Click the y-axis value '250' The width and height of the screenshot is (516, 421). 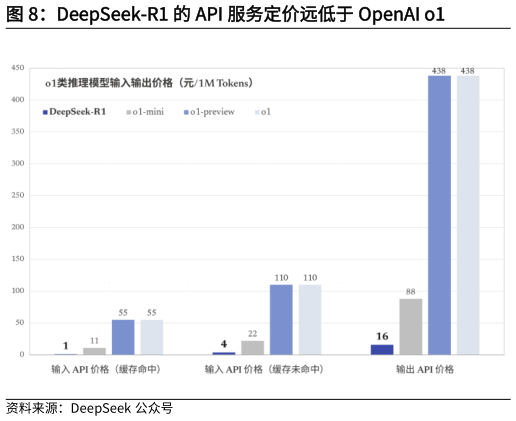(18, 195)
